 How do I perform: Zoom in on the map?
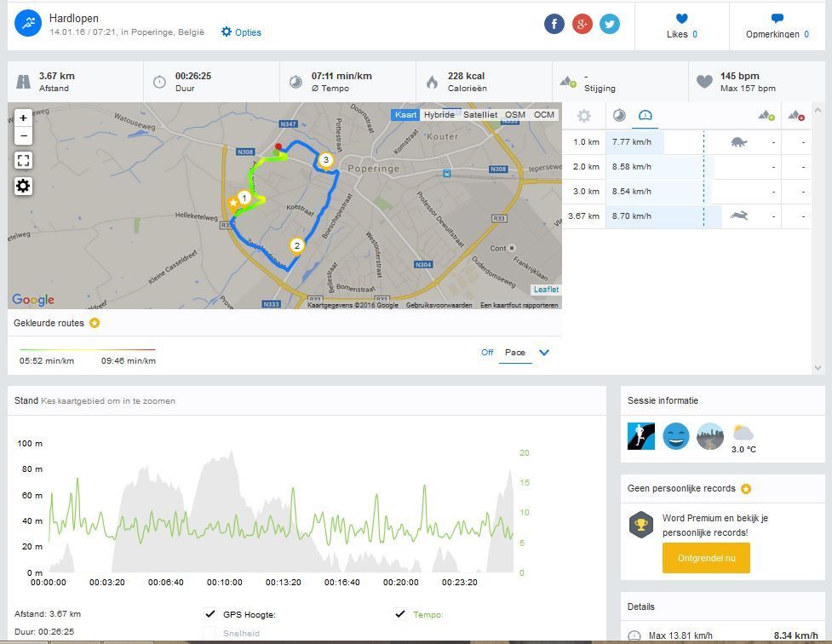24,118
